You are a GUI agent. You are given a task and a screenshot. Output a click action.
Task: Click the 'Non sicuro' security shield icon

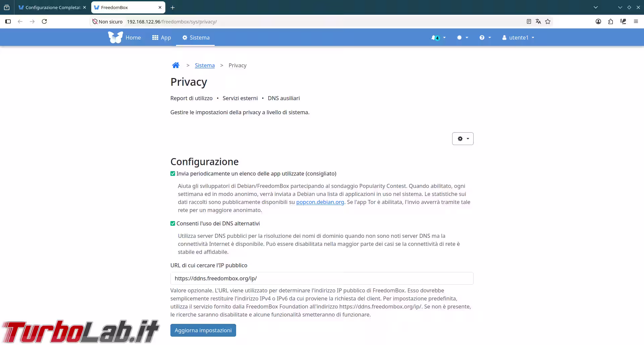tap(95, 21)
